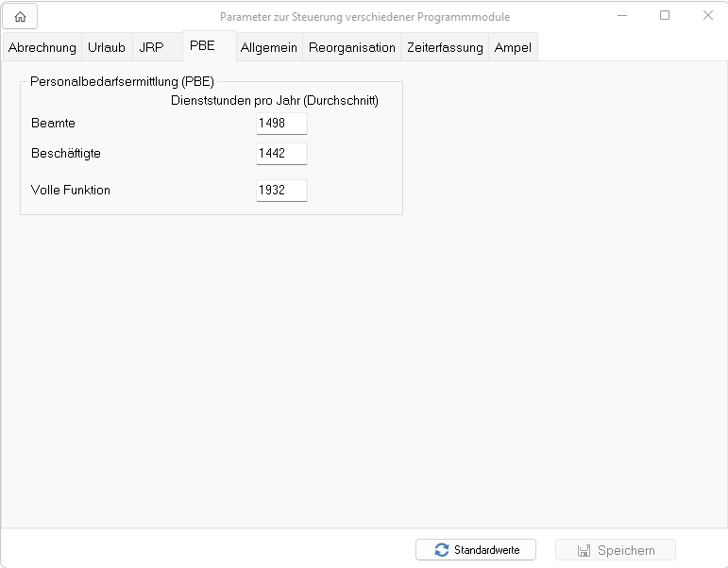This screenshot has width=728, height=568.
Task: Focus the Beschäftigte field showing 1442
Action: [281, 153]
